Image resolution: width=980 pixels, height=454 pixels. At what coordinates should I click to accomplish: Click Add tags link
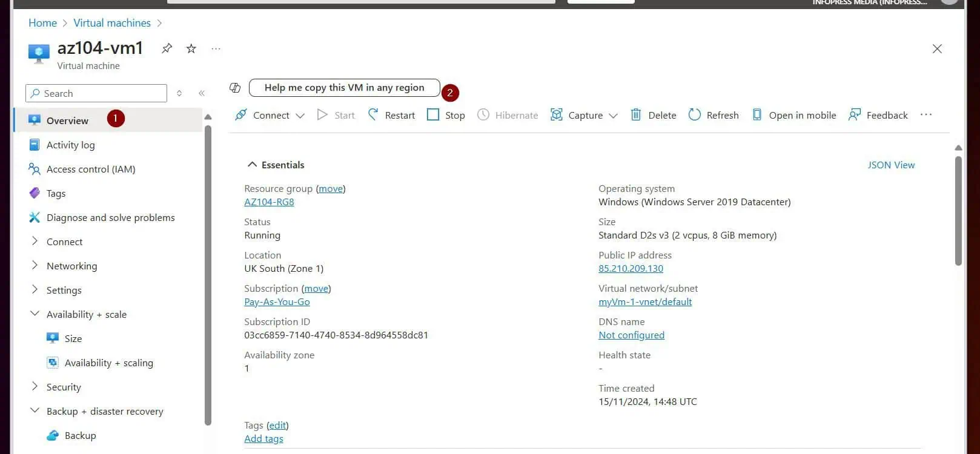coord(263,439)
